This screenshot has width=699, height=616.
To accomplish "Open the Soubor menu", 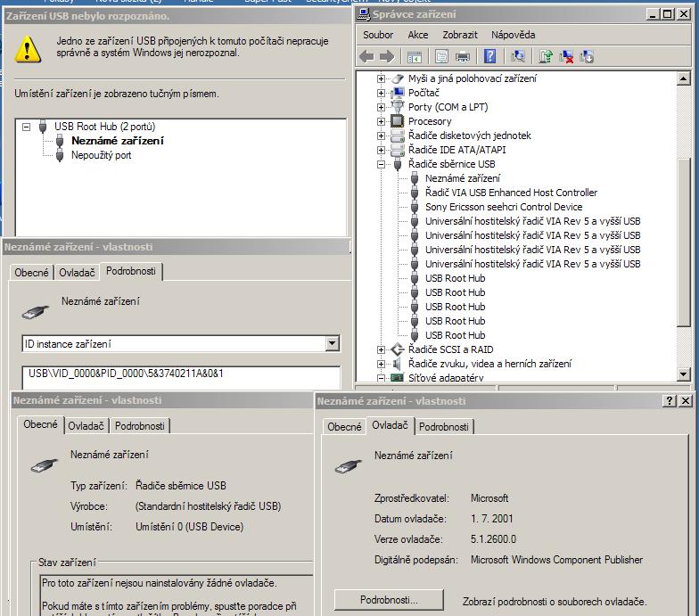I will [x=378, y=35].
